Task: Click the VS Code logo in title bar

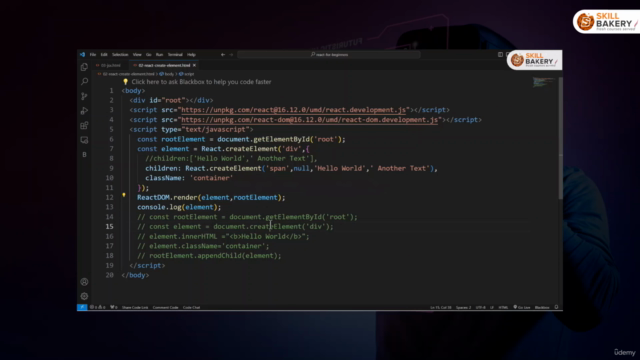Action: [x=82, y=54]
